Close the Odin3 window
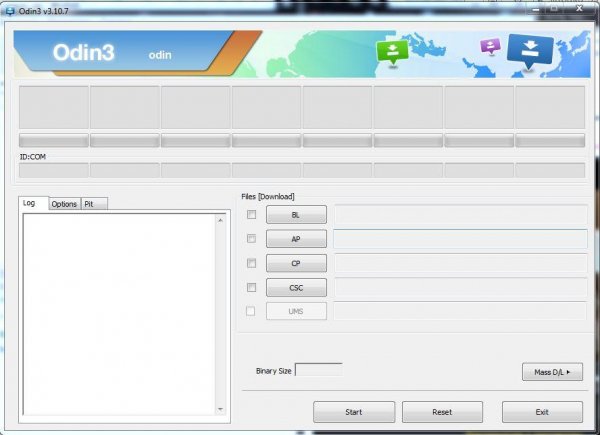Viewport: 600px width, 435px height. click(x=580, y=8)
